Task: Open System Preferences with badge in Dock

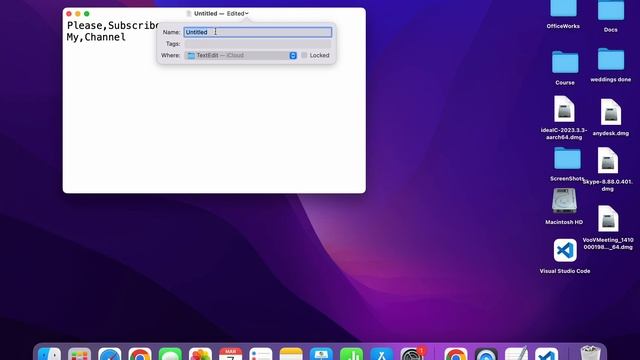Action: (x=411, y=353)
